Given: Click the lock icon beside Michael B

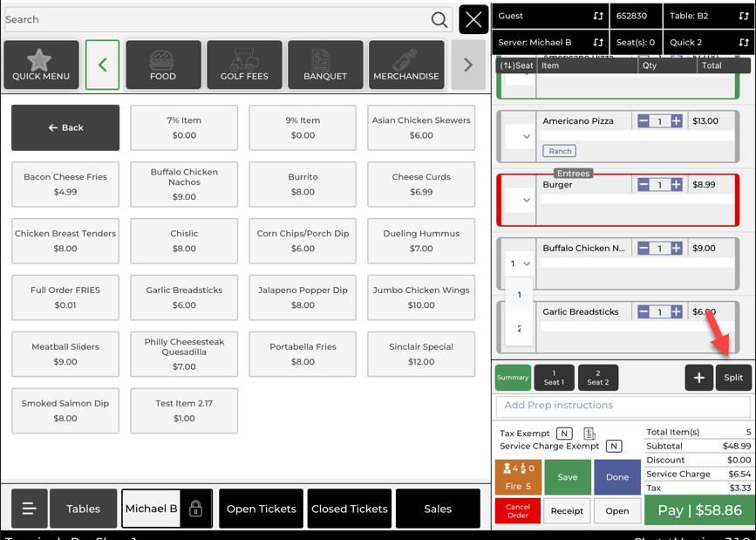Looking at the screenshot, I should 195,509.
